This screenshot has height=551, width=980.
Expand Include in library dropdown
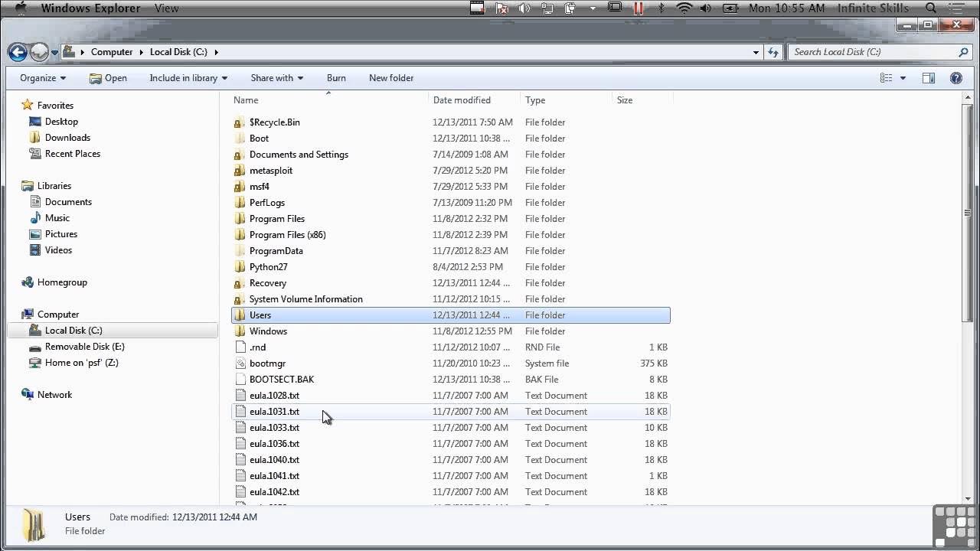(x=188, y=78)
